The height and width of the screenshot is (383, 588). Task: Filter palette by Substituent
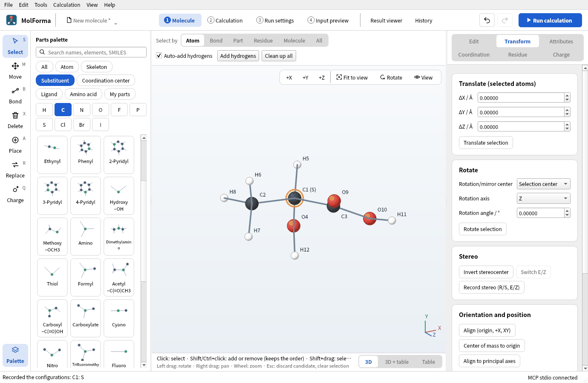(x=55, y=80)
